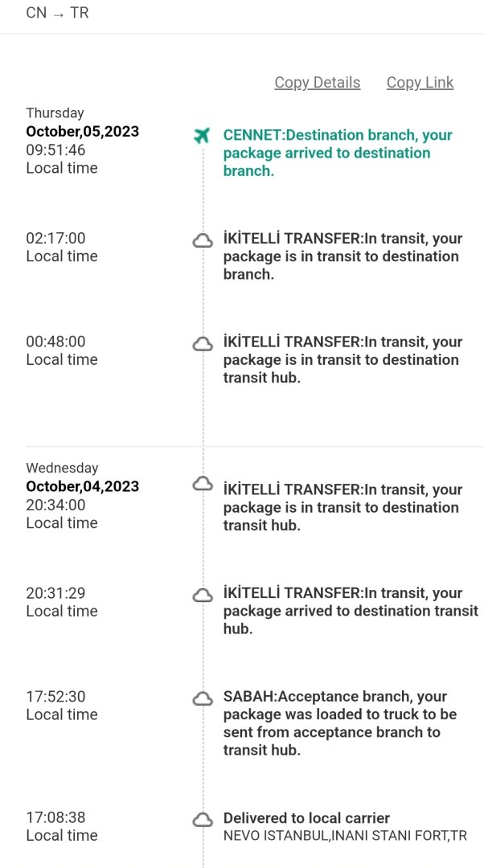Image resolution: width=484 pixels, height=868 pixels.
Task: Select the 20:34:00 İKİTELLİ TRANSFER status text
Action: tap(342, 507)
